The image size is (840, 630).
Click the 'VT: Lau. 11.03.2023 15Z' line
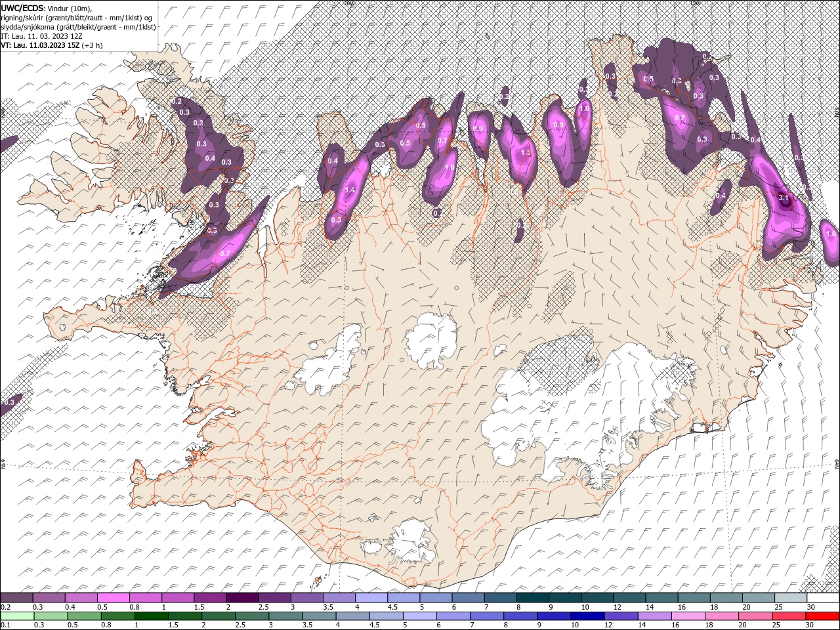tap(40, 46)
